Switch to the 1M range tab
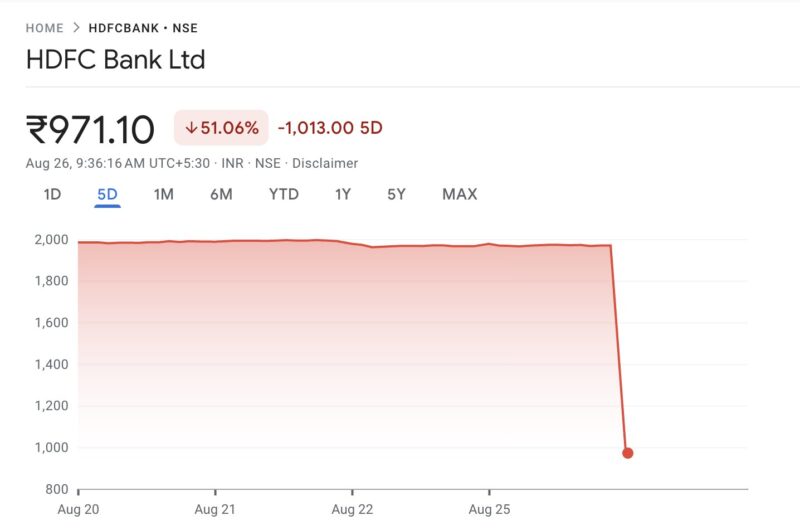The width and height of the screenshot is (800, 530). tap(163, 194)
